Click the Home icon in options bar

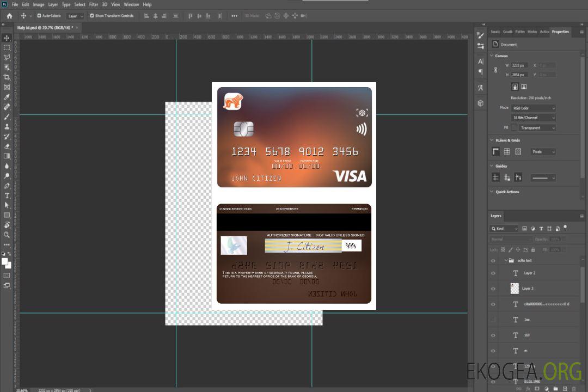click(x=9, y=16)
